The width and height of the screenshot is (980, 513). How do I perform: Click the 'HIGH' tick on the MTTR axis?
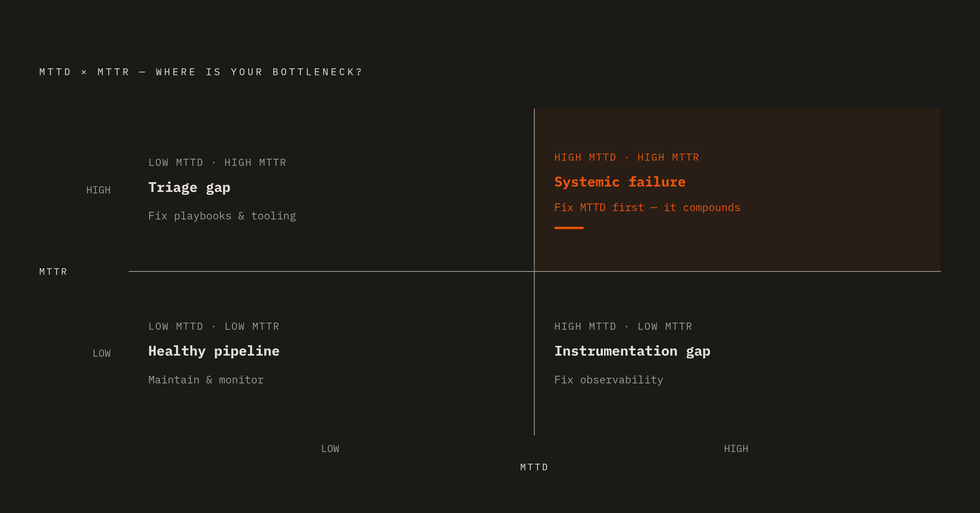[x=98, y=190]
